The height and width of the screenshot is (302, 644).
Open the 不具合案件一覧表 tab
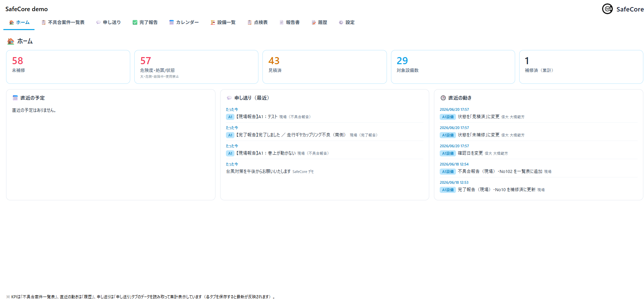(x=63, y=22)
